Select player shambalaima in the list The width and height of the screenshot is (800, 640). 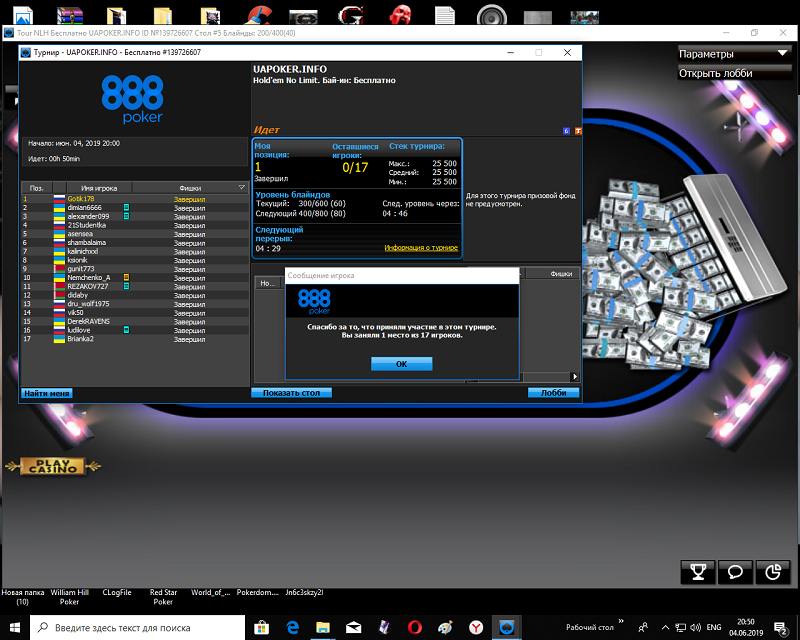pyautogui.click(x=135, y=242)
